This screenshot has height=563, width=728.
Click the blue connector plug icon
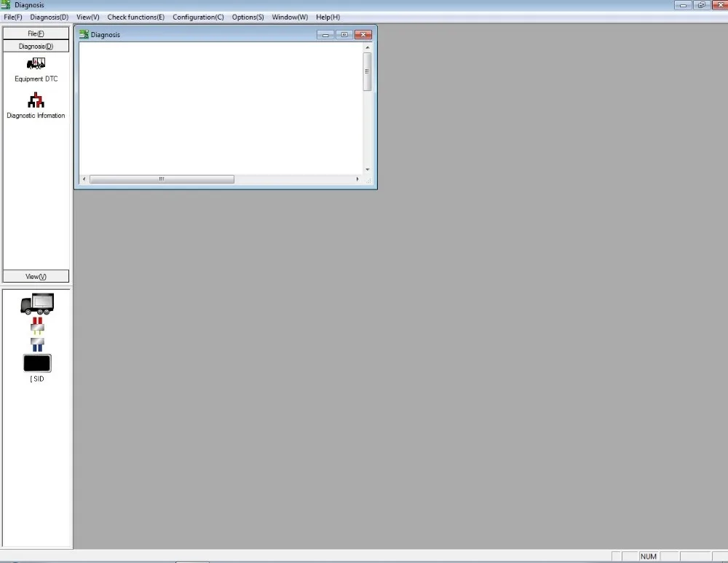[37, 345]
